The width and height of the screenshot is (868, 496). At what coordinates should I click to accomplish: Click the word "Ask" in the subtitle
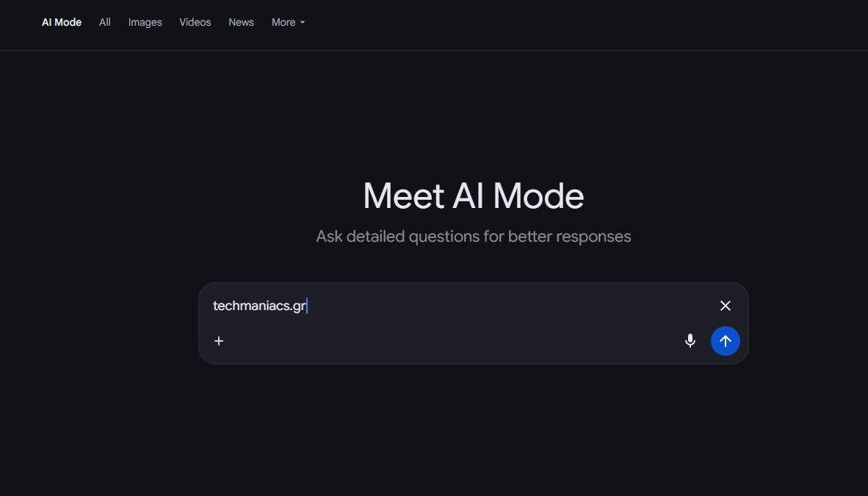[329, 237]
